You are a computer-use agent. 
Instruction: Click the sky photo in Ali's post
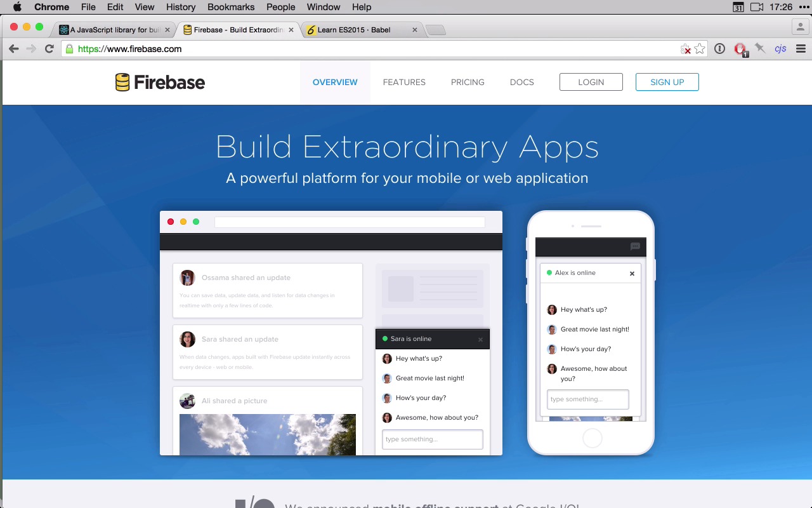(x=268, y=434)
